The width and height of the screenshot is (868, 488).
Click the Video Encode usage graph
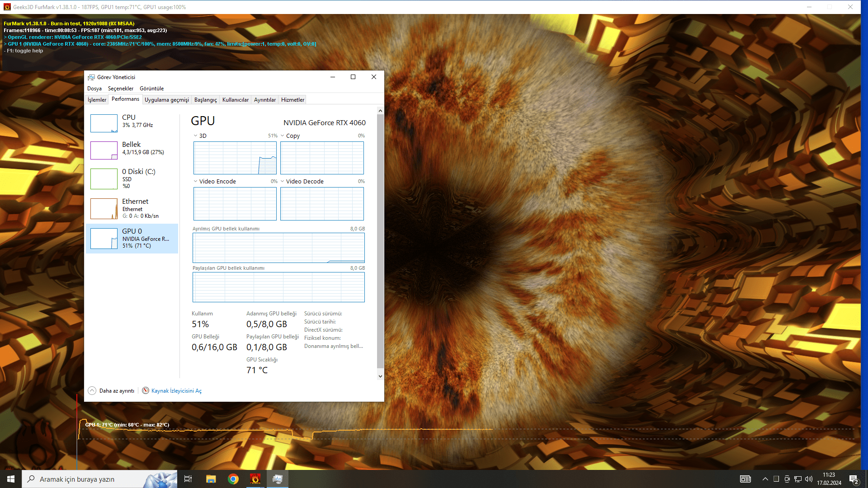point(235,204)
